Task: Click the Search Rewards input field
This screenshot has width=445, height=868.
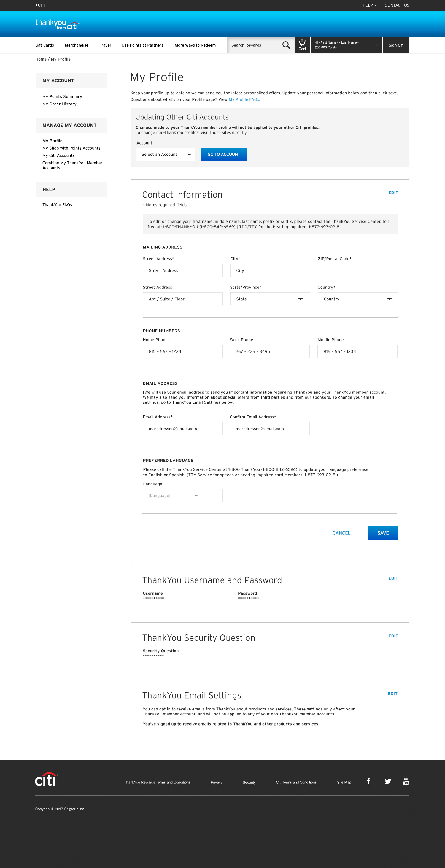Action: pyautogui.click(x=255, y=45)
